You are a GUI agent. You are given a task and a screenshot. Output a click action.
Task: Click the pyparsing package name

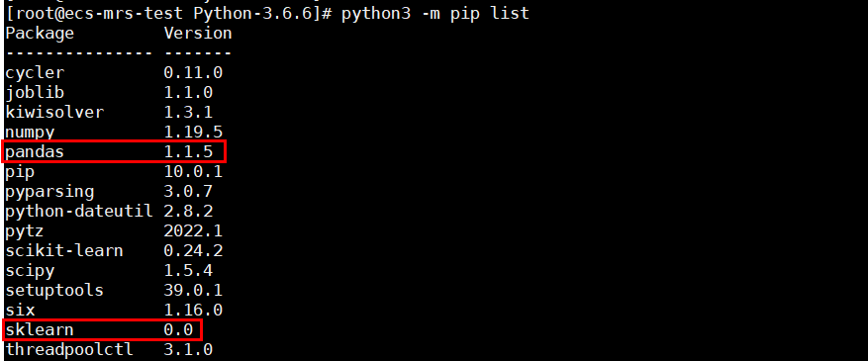click(x=49, y=192)
